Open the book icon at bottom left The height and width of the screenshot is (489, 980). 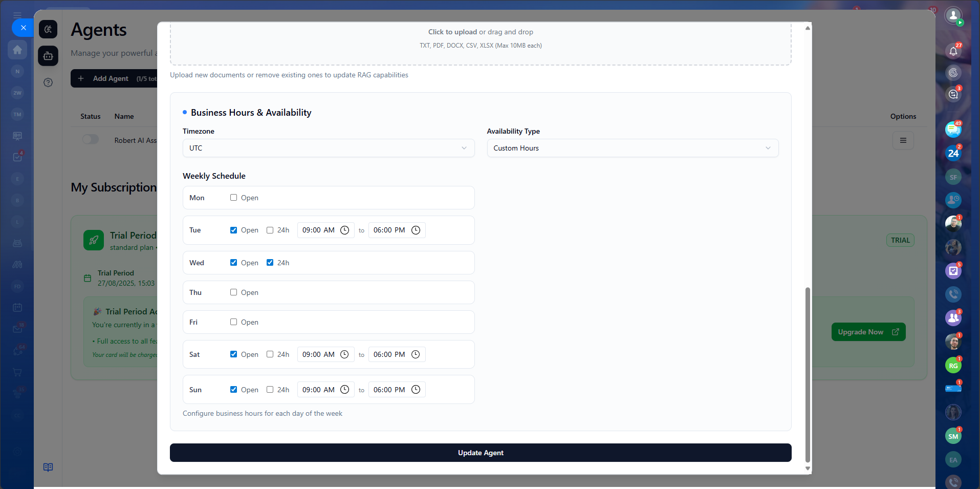48,467
